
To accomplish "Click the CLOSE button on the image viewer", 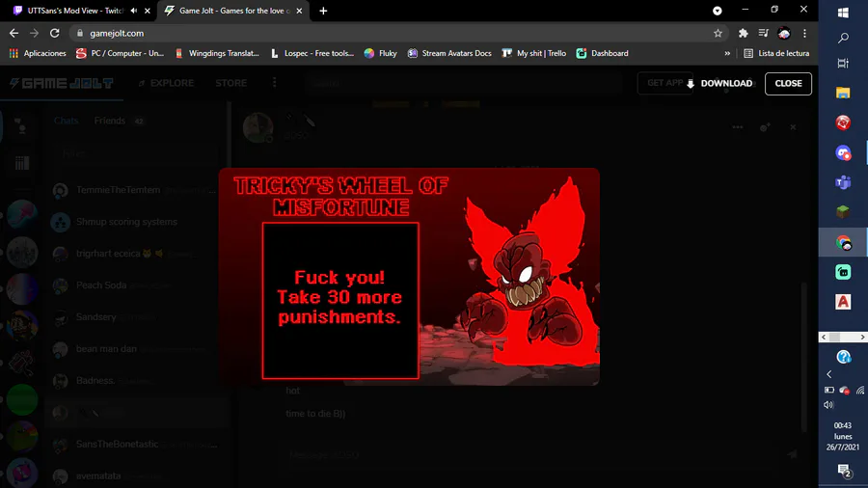I will click(788, 84).
